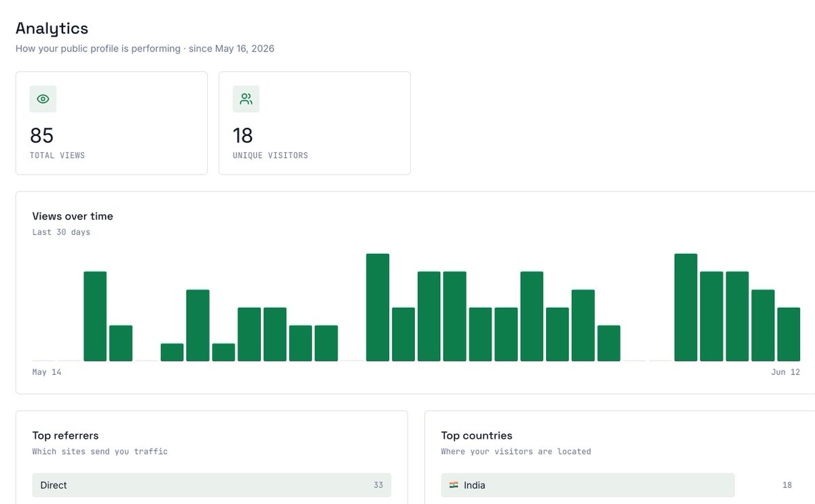This screenshot has width=815, height=504.
Task: Click the 'Last 30 days' chart subtitle
Action: (61, 232)
